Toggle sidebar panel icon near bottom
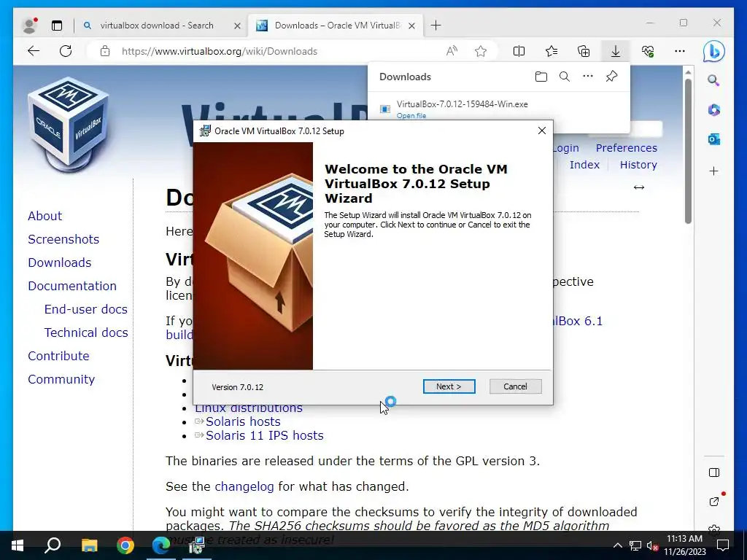This screenshot has height=560, width=747. pyautogui.click(x=713, y=472)
